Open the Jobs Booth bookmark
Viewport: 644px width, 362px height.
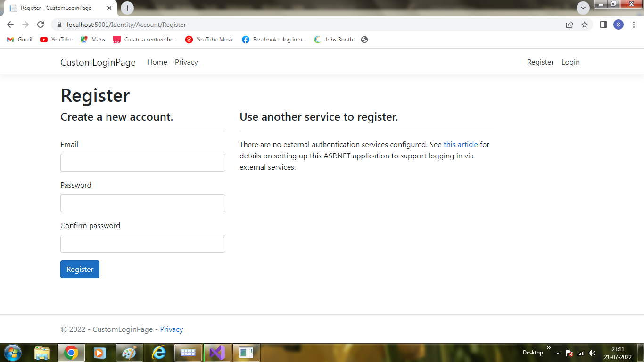[333, 40]
